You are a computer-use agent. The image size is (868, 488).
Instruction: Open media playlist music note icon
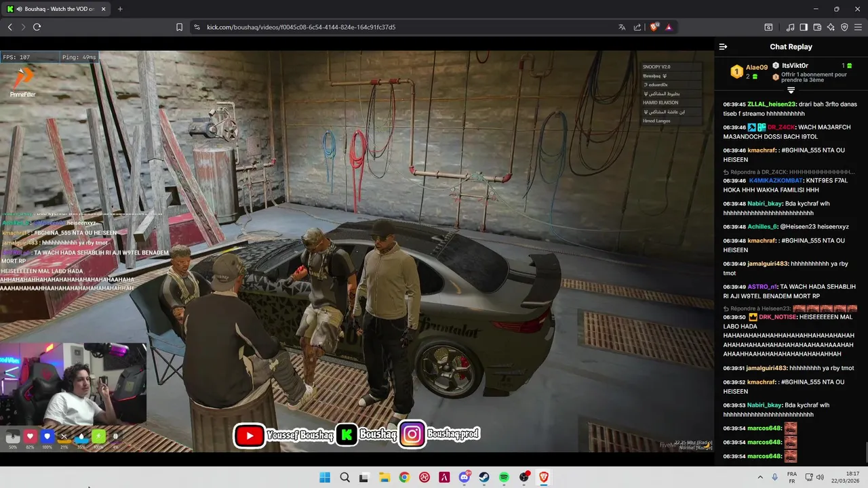point(791,27)
